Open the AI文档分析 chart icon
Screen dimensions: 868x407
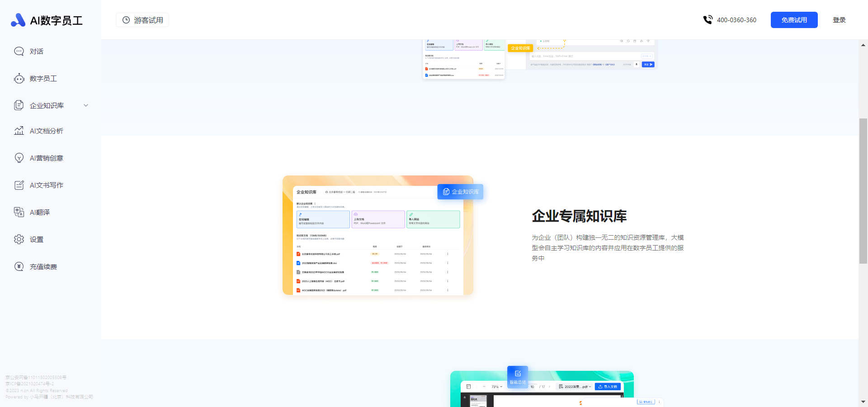(x=19, y=131)
